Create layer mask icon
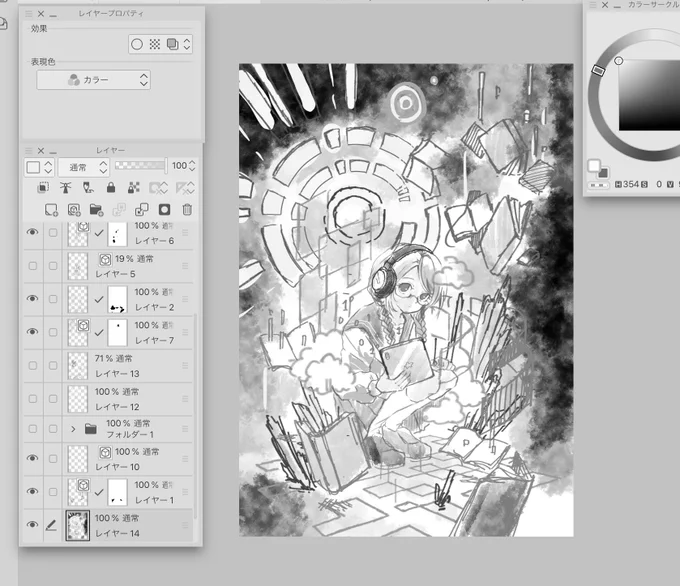The height and width of the screenshot is (586, 680). (x=164, y=210)
